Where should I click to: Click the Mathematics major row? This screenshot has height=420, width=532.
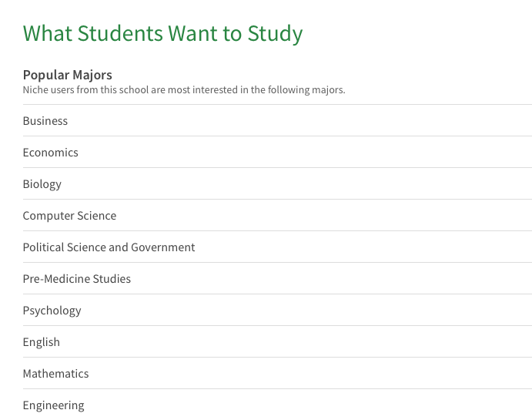coord(277,373)
